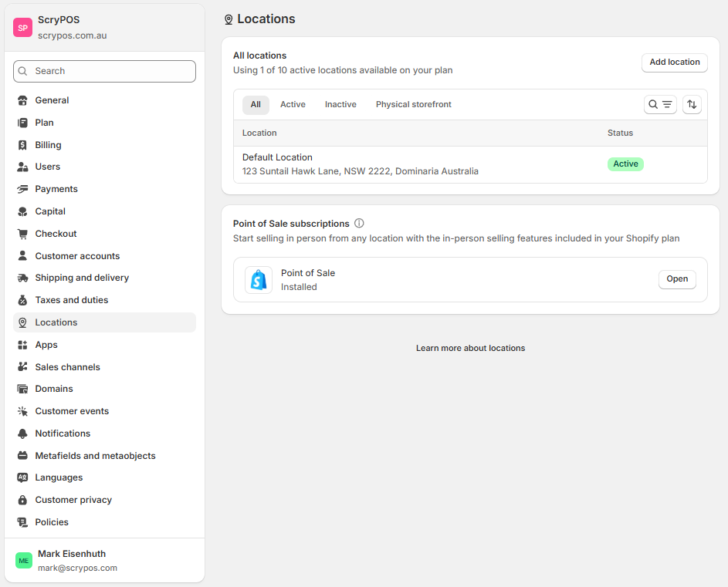Select the Physical storefront tab
The image size is (728, 587).
tap(413, 104)
